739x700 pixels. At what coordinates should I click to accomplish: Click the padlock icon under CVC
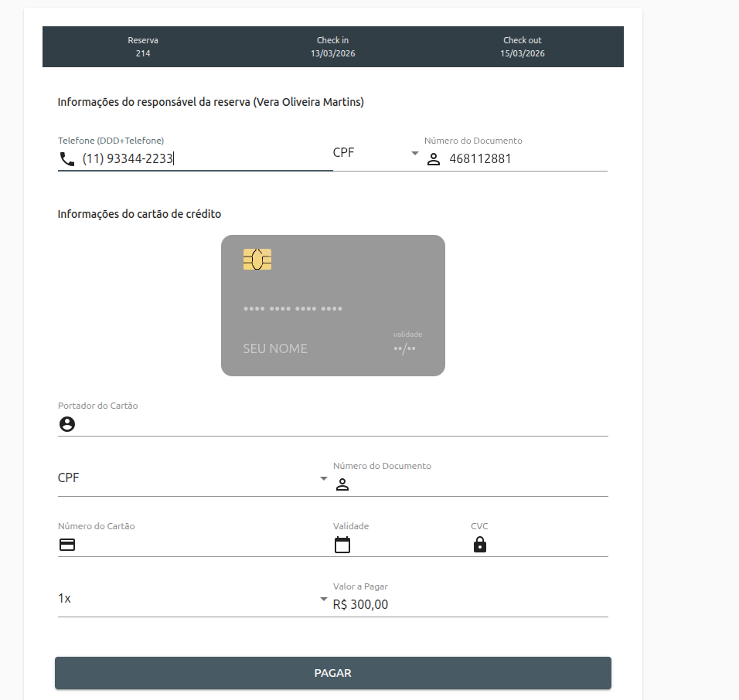[480, 545]
